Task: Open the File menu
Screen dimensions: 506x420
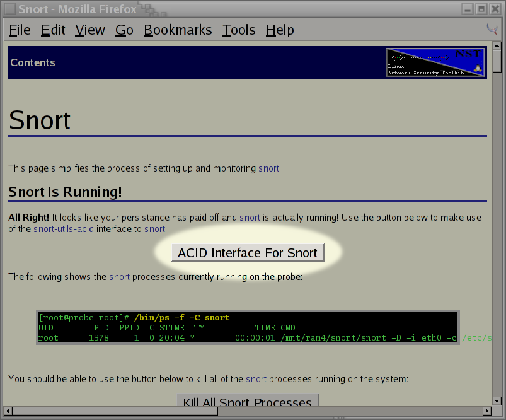Action: click(x=20, y=30)
